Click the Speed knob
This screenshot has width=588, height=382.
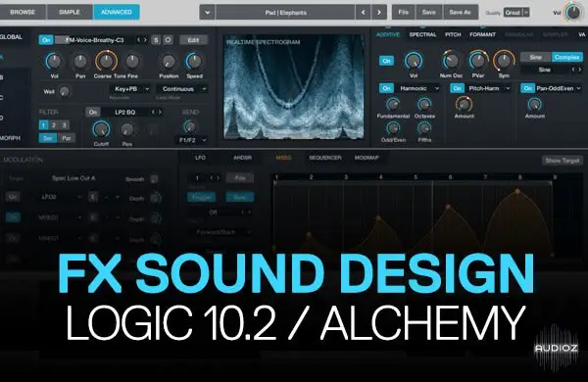tap(194, 62)
